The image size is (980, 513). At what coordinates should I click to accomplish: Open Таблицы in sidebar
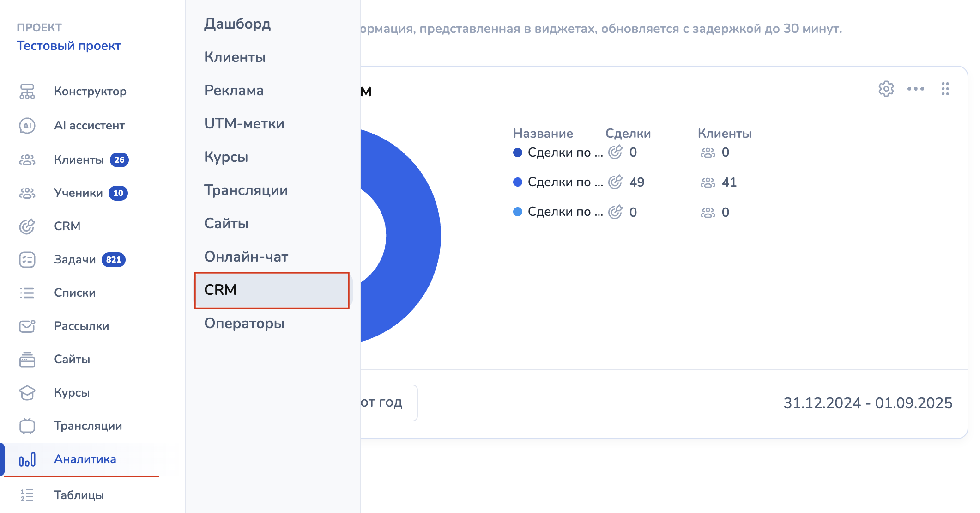click(79, 495)
